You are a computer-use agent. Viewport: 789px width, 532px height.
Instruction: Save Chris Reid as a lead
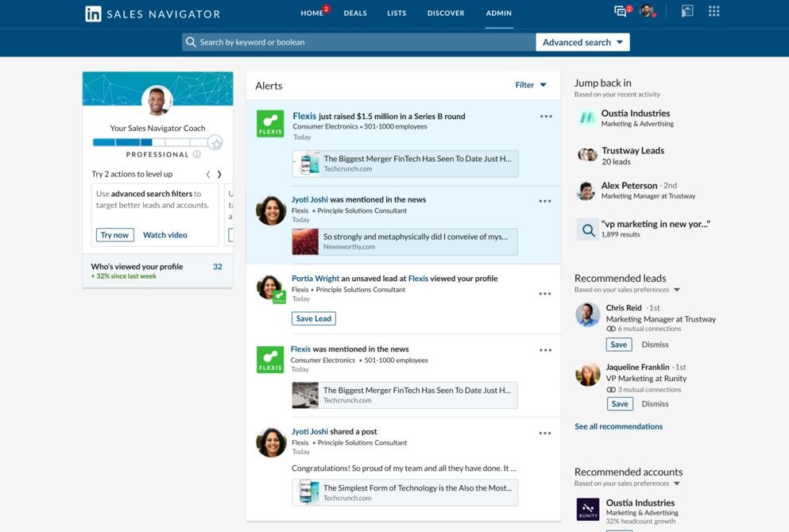(x=619, y=345)
